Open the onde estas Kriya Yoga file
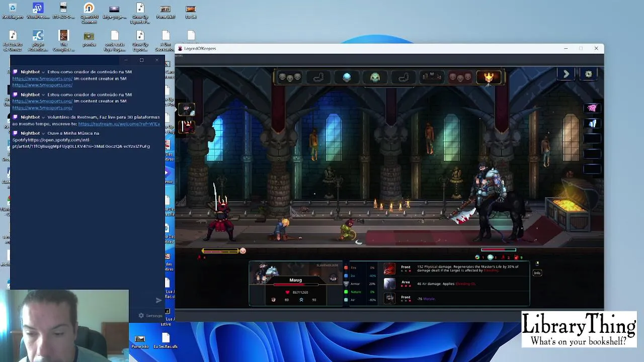644x362 pixels. pos(114,41)
